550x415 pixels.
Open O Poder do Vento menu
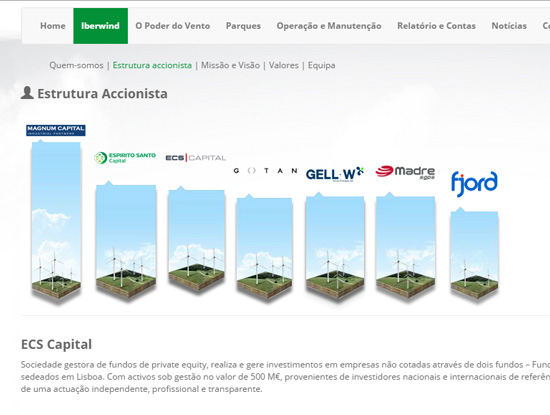(x=173, y=26)
